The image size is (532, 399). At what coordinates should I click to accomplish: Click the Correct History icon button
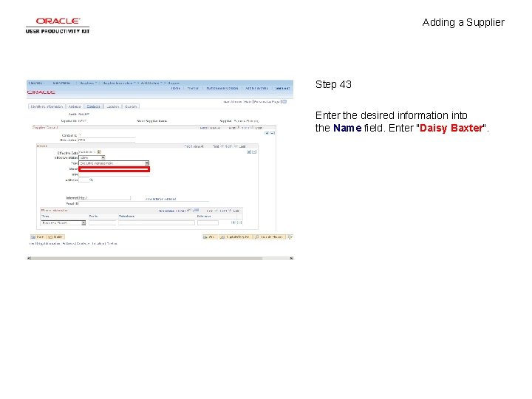[290, 237]
